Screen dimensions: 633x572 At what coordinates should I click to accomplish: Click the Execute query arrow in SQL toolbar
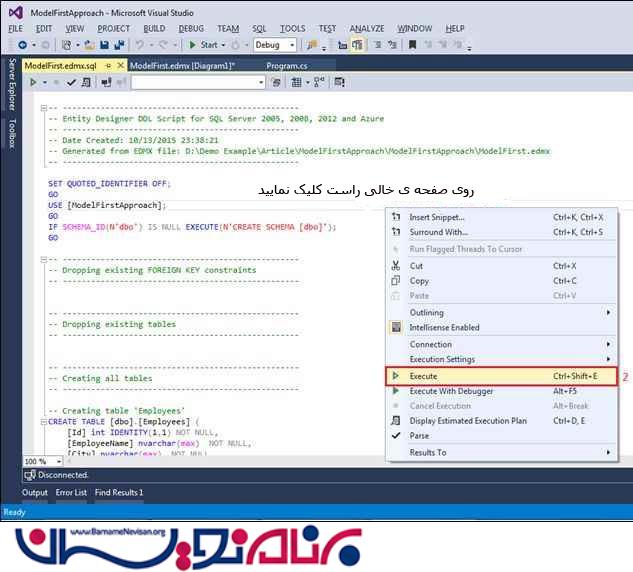(32, 83)
